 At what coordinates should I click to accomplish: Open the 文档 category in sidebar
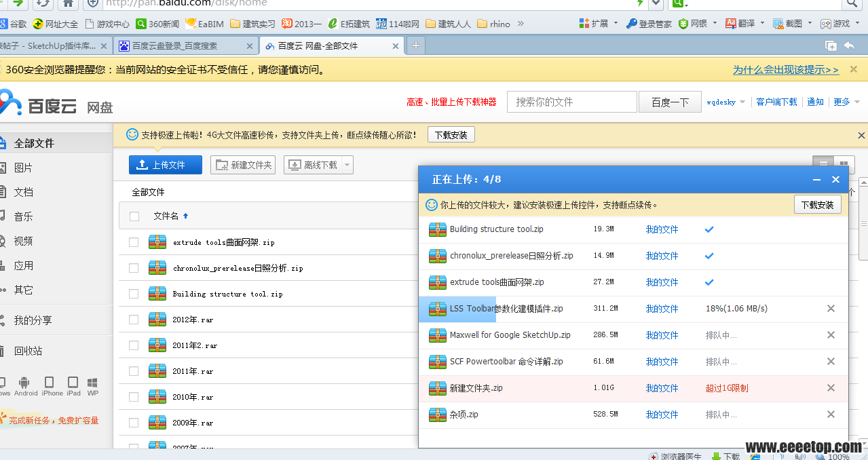point(23,192)
